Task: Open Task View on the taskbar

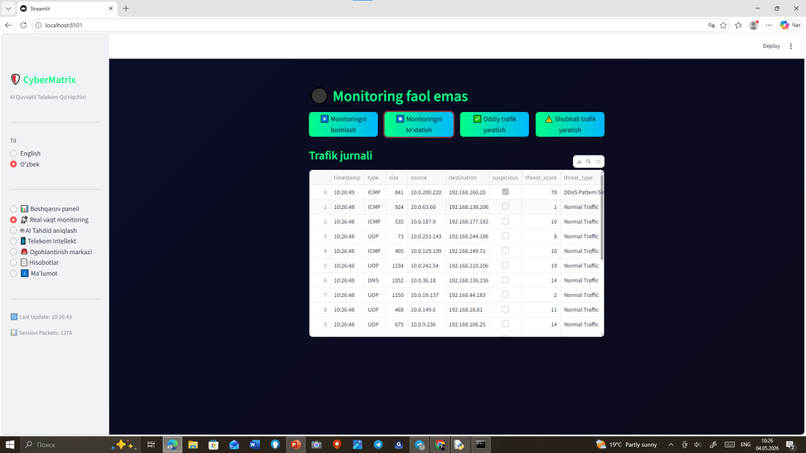Action: pyautogui.click(x=151, y=444)
